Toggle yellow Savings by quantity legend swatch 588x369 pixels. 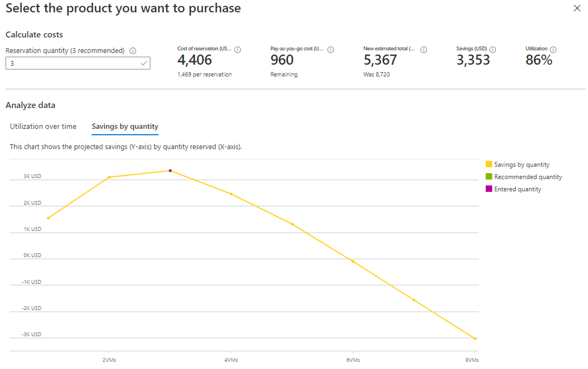coord(489,164)
